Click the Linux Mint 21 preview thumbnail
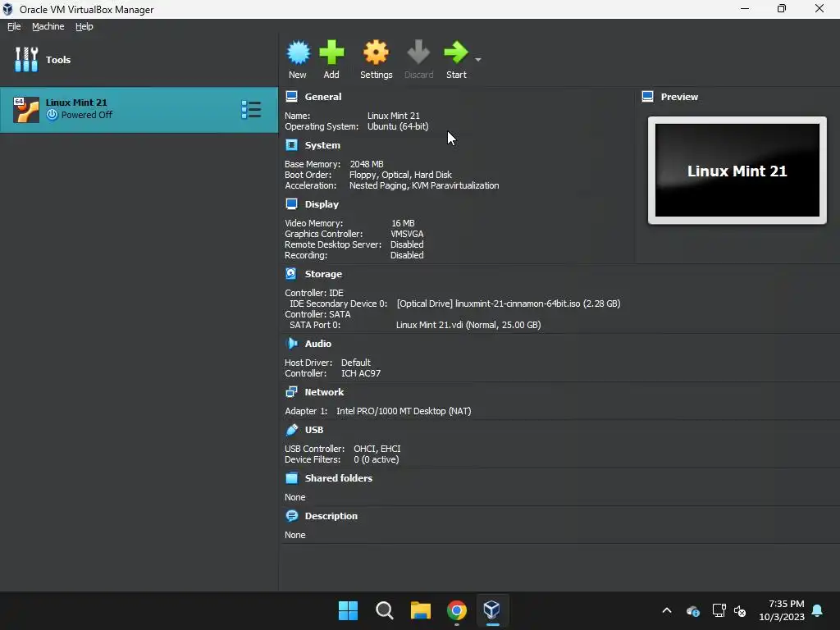The width and height of the screenshot is (840, 630). [737, 171]
